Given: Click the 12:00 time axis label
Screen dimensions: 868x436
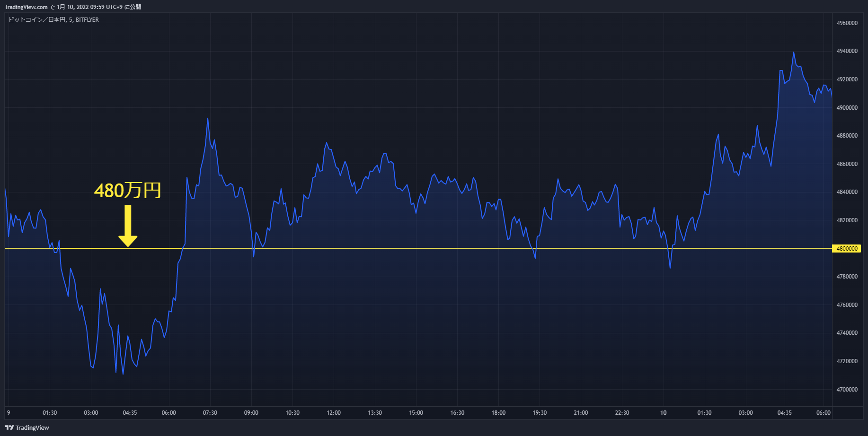Looking at the screenshot, I should coord(334,413).
